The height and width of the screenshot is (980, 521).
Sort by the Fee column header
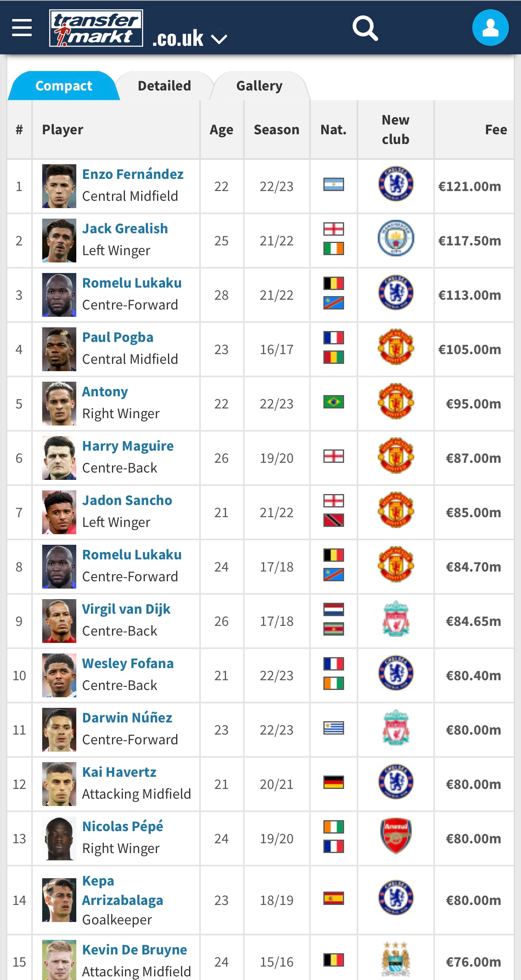pos(496,130)
